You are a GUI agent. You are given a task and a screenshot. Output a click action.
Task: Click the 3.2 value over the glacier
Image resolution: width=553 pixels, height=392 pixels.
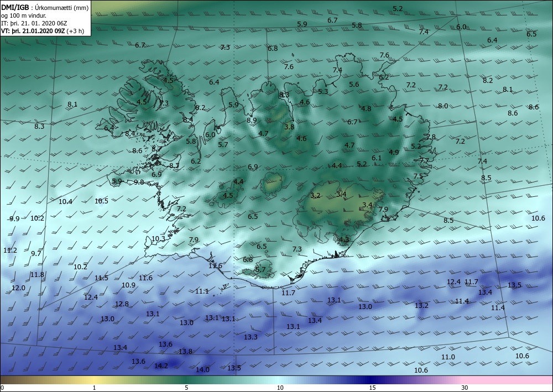click(315, 195)
